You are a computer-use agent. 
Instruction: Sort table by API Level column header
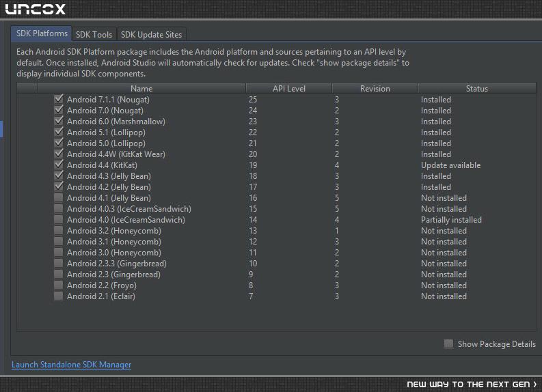coord(289,88)
